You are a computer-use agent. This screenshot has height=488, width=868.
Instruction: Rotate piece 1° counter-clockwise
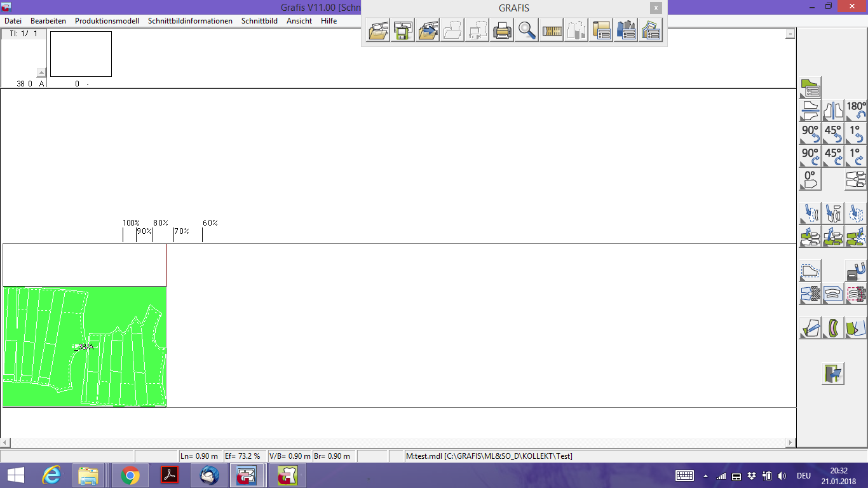(856, 133)
